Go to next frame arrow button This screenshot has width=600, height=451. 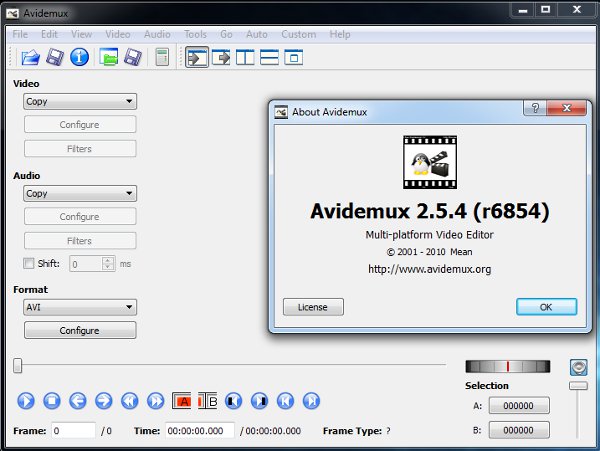pyautogui.click(x=104, y=401)
